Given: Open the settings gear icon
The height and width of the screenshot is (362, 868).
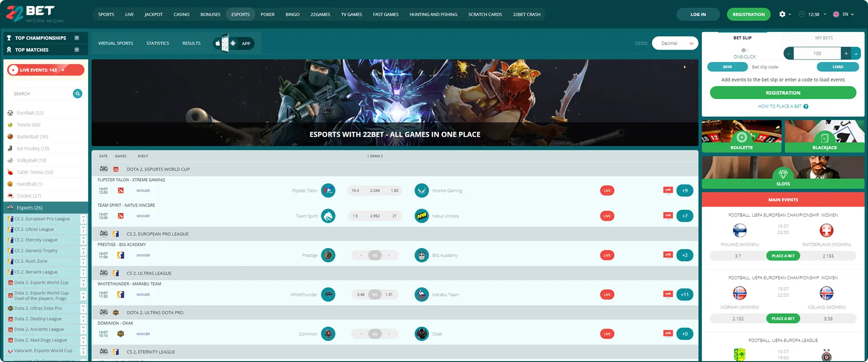Looking at the screenshot, I should click(782, 14).
